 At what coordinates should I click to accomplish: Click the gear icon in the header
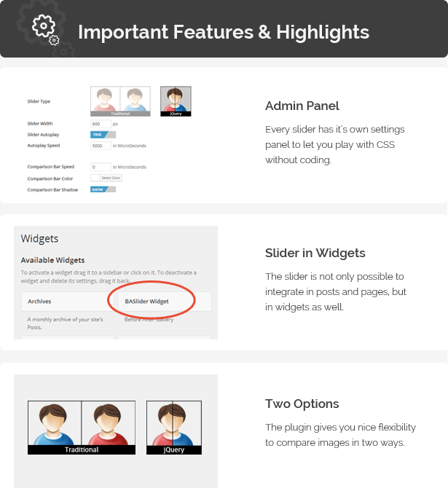pos(45,27)
